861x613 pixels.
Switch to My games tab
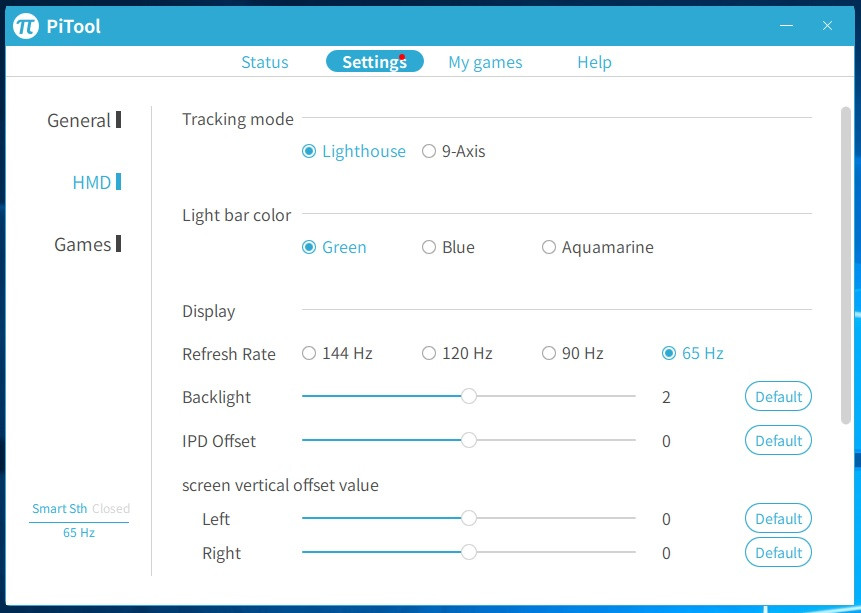click(485, 62)
